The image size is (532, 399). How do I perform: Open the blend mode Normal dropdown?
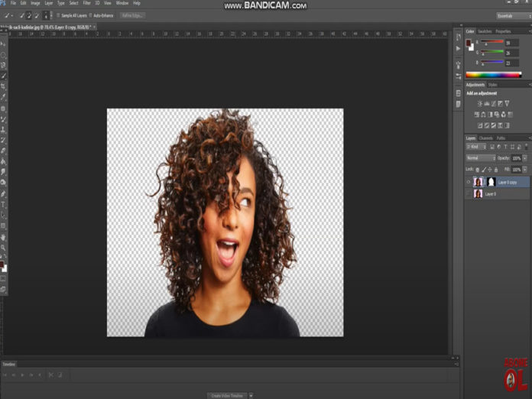(x=481, y=157)
